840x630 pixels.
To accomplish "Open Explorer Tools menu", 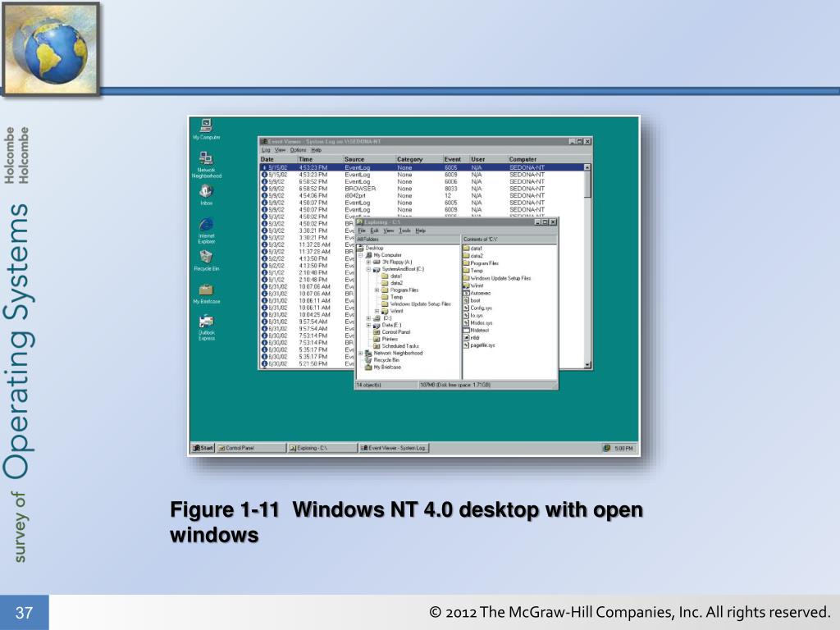I will (x=405, y=231).
